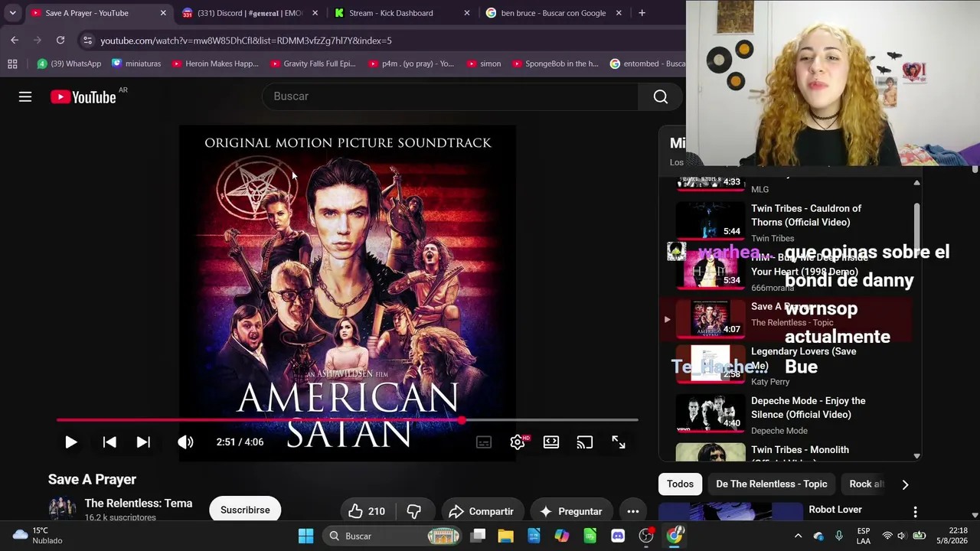This screenshot has width=980, height=551.
Task: Open the weather widget showing 15°C
Action: 37,536
